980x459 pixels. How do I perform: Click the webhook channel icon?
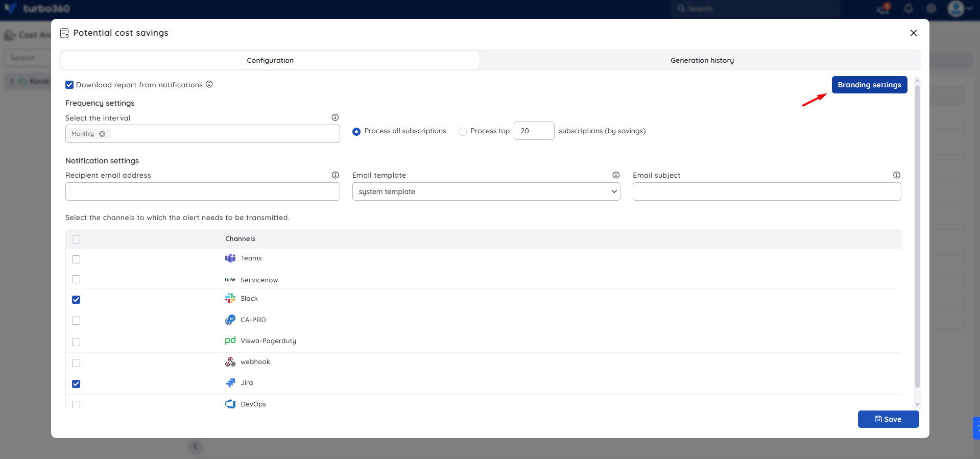230,362
